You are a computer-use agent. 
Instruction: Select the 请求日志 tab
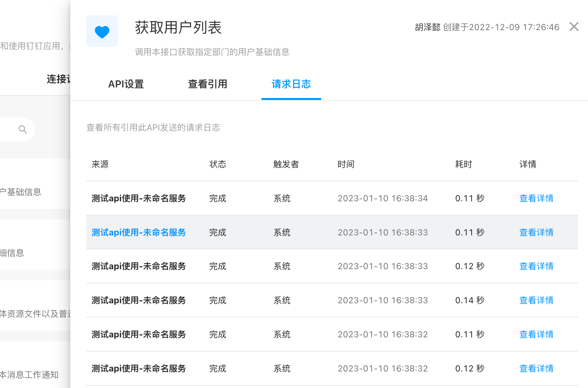coord(291,84)
